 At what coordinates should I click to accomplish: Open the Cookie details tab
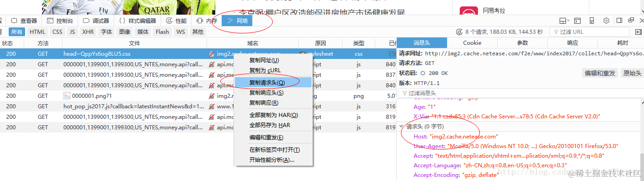click(472, 43)
